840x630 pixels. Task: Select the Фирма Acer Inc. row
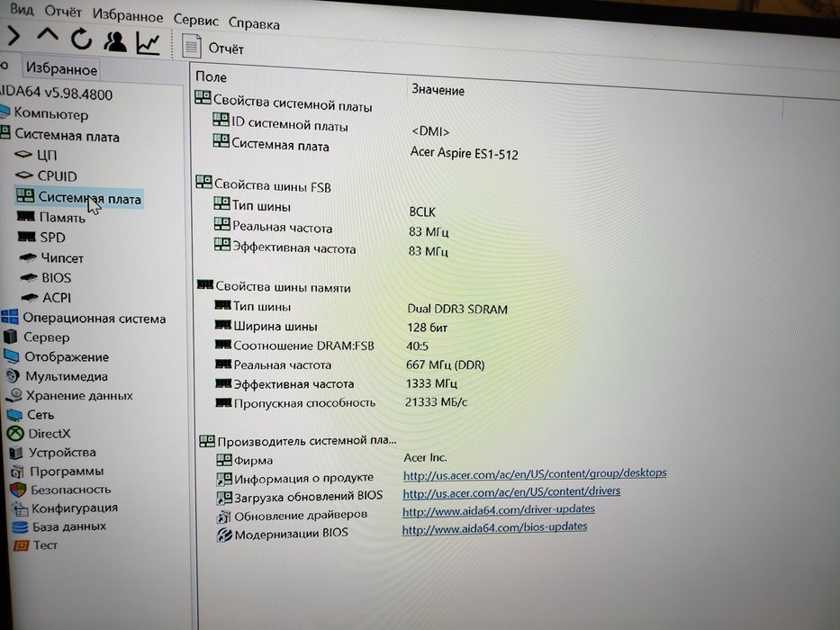(331, 459)
